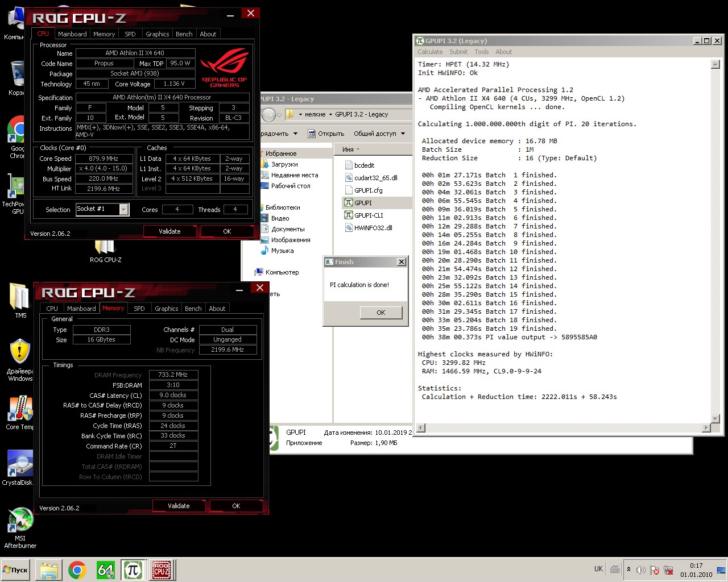Open the Tools menu in GPUPI

tap(482, 52)
